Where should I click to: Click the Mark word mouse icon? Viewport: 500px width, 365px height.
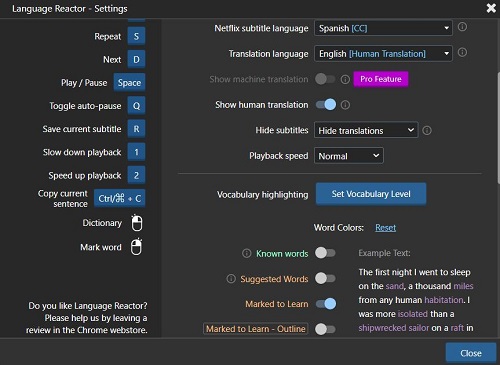coord(136,247)
